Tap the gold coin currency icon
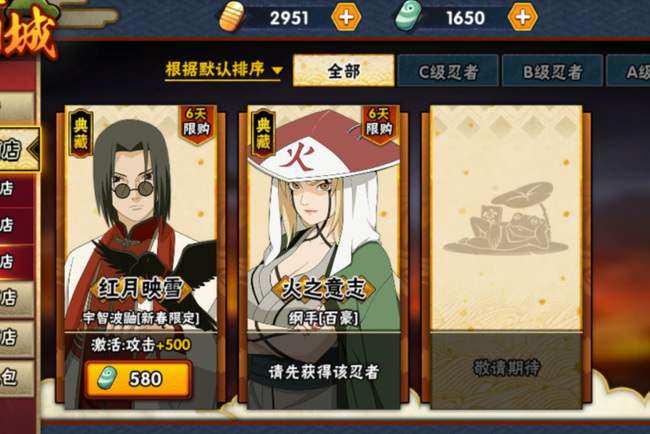Viewport: 650px width, 434px height. pyautogui.click(x=230, y=17)
